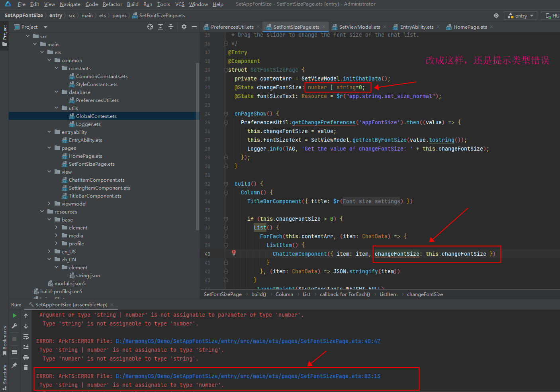Screen dimensions: 560x392
Task: Toggle code fold marker on line 36
Action: (x=226, y=219)
